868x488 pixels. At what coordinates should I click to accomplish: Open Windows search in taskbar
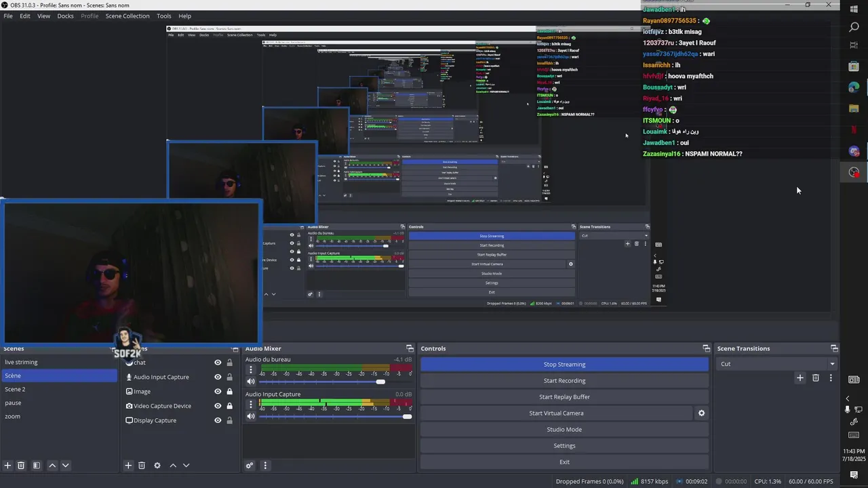[x=854, y=27]
